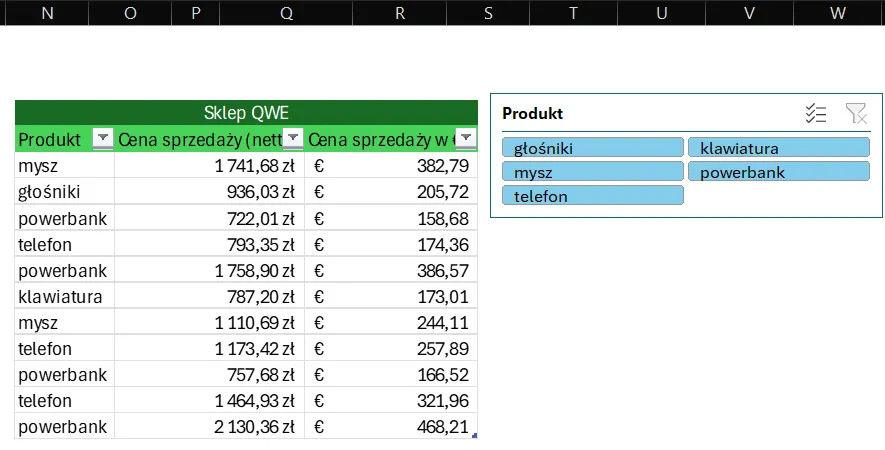The width and height of the screenshot is (885, 450).
Task: Toggle klawiatura slicer item
Action: [778, 148]
